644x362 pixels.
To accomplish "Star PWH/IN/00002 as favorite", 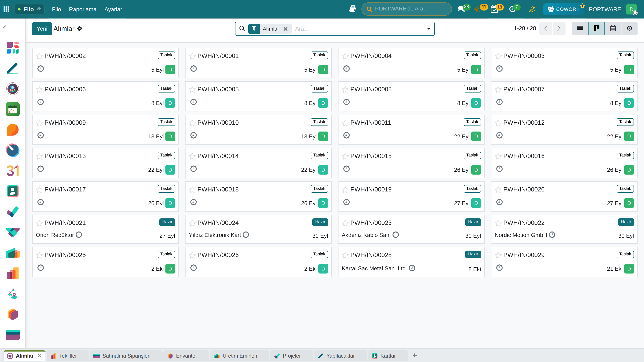I will tap(39, 56).
